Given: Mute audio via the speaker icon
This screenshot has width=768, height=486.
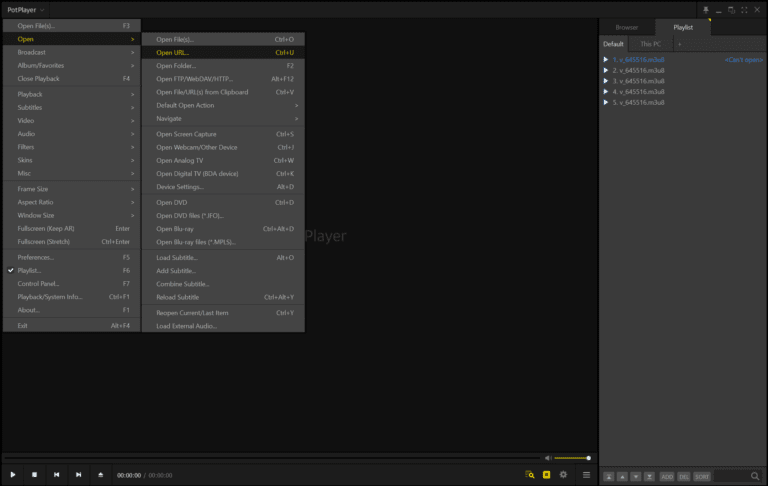Looking at the screenshot, I should pos(546,458).
